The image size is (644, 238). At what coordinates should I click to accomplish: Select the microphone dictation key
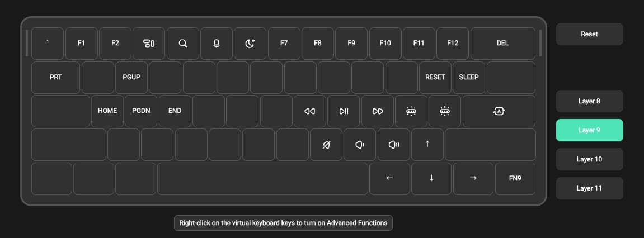pos(217,44)
